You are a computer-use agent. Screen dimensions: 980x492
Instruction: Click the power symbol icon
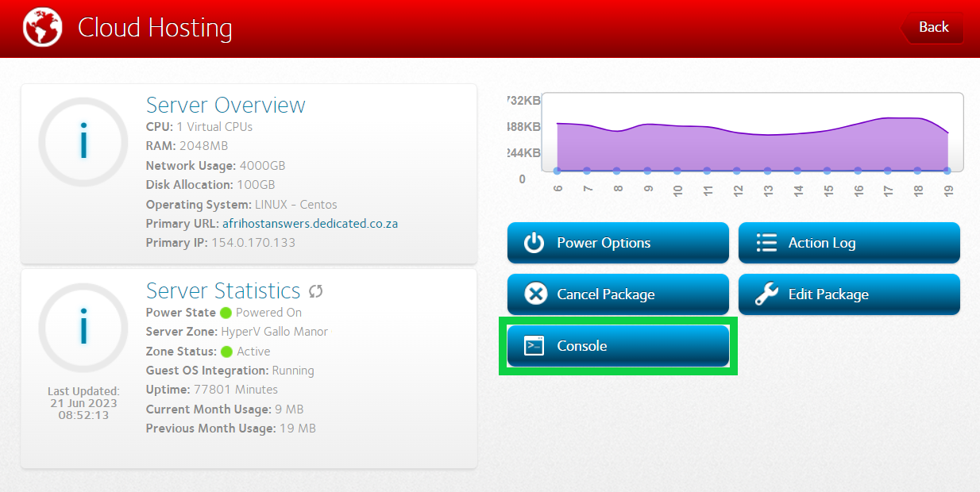534,243
